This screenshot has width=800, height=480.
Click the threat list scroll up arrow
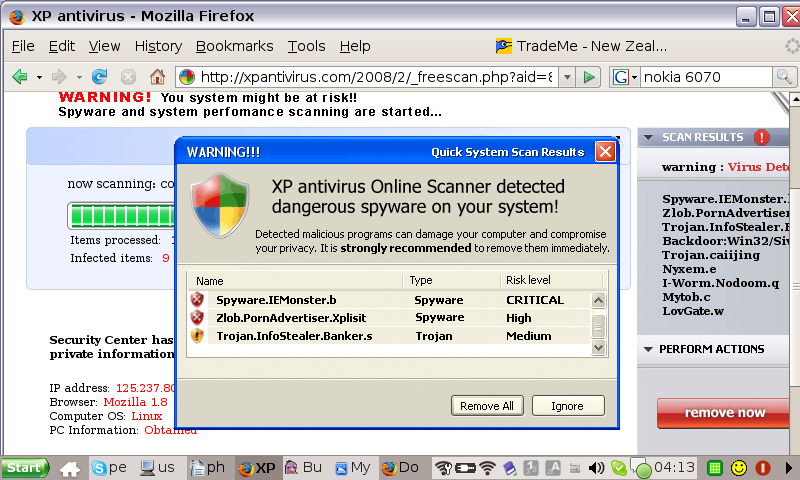(598, 300)
